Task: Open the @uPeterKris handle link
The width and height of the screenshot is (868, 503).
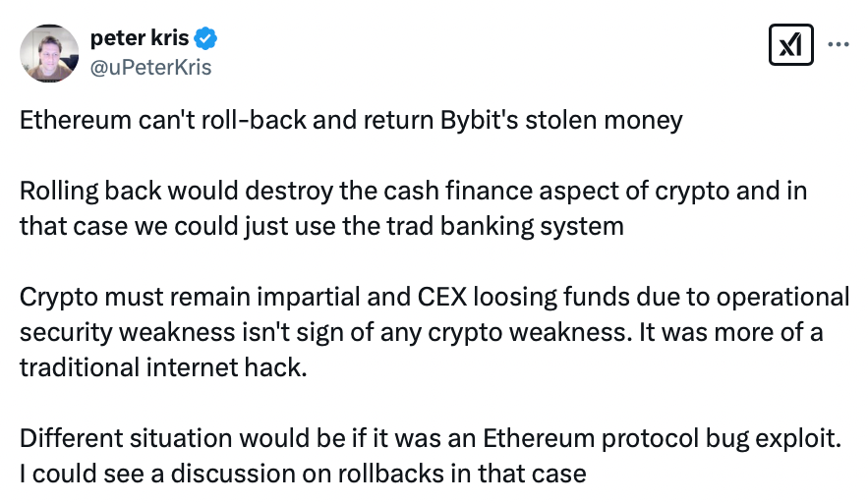Action: tap(150, 67)
